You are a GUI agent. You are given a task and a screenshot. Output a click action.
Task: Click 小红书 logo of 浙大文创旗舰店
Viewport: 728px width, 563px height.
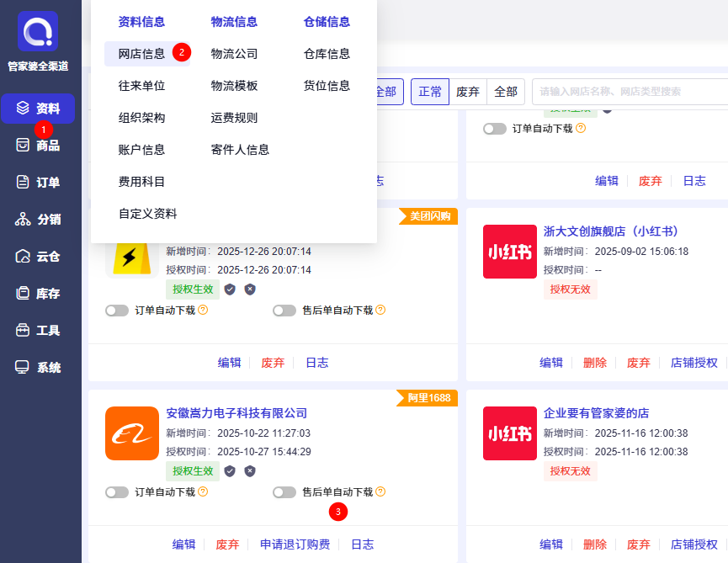(x=510, y=252)
